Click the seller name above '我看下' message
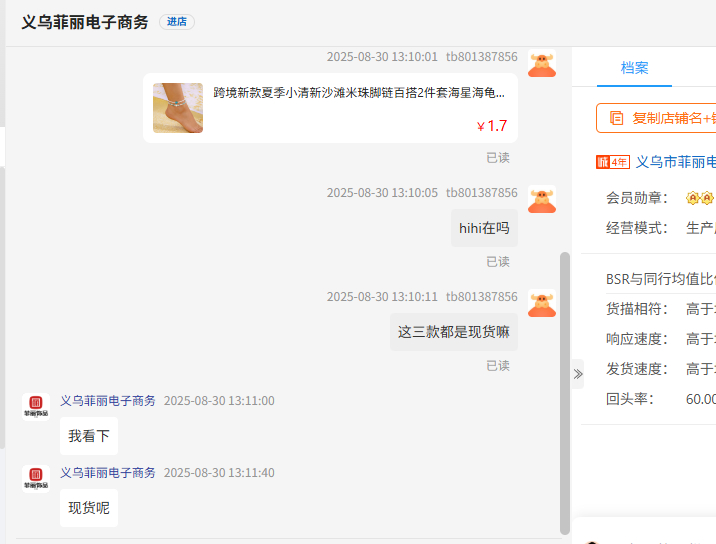 tap(108, 401)
